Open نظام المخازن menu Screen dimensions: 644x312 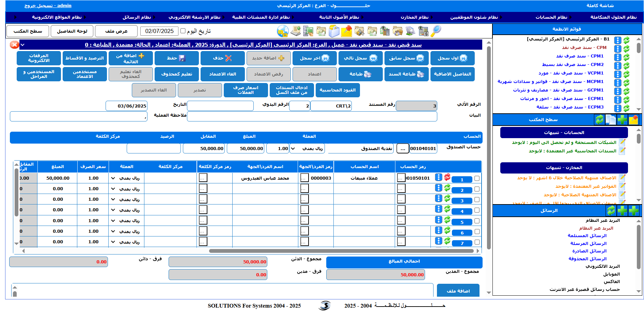point(414,17)
